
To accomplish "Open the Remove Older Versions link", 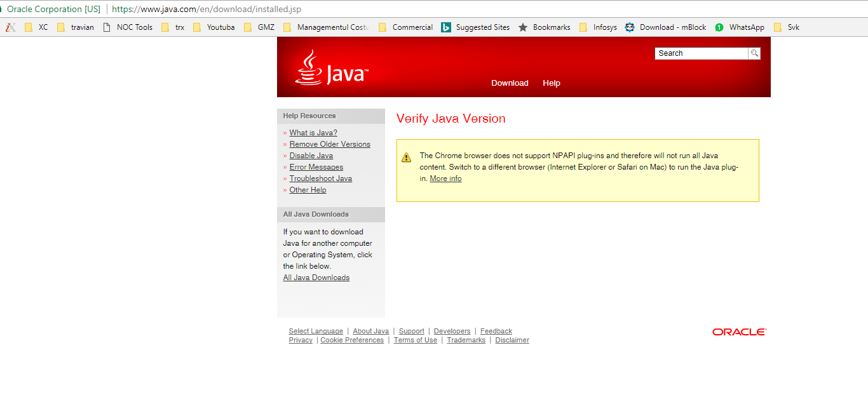I will click(x=330, y=144).
